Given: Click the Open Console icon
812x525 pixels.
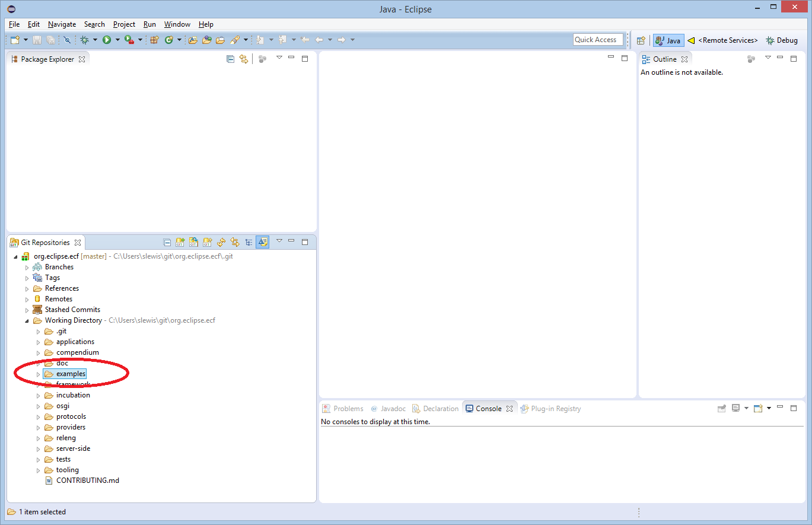Looking at the screenshot, I should tap(758, 408).
